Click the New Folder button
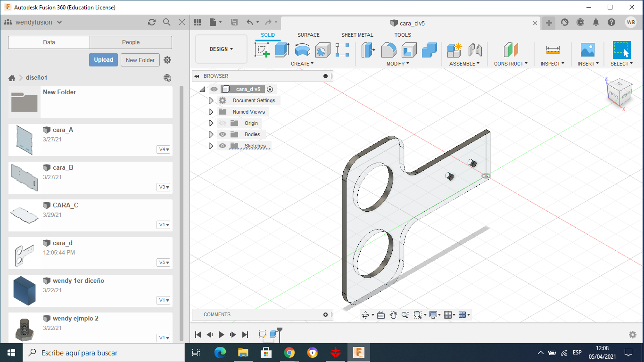644x362 pixels. (x=140, y=60)
